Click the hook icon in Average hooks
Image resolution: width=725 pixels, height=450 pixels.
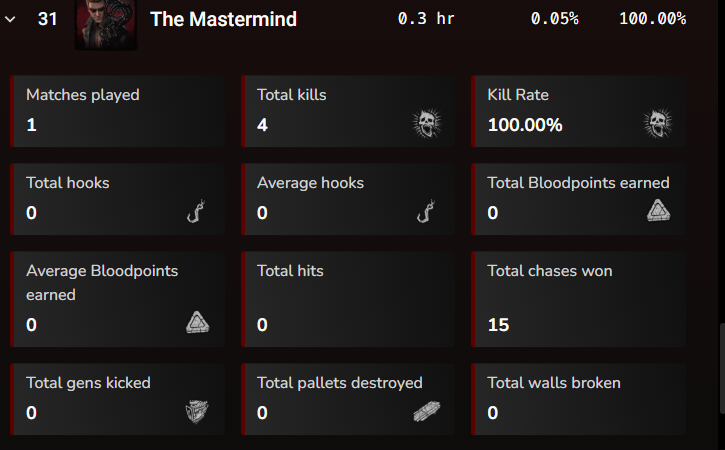point(427,211)
